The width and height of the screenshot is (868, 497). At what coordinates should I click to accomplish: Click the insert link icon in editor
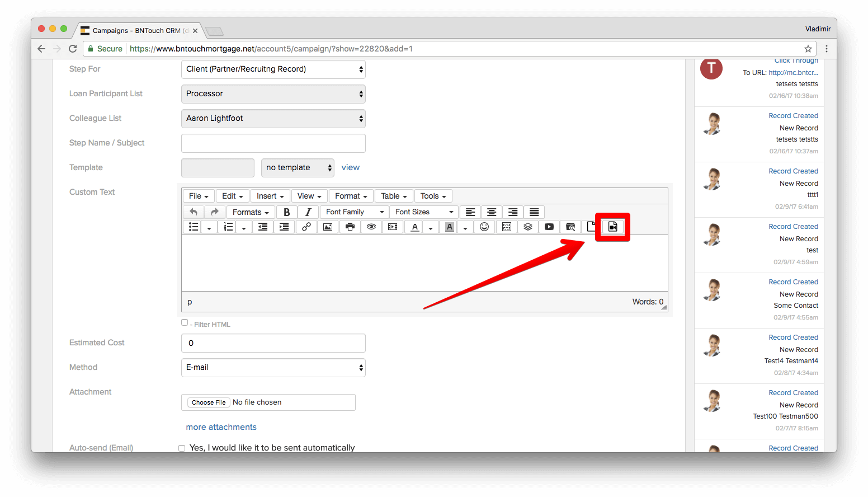point(306,227)
